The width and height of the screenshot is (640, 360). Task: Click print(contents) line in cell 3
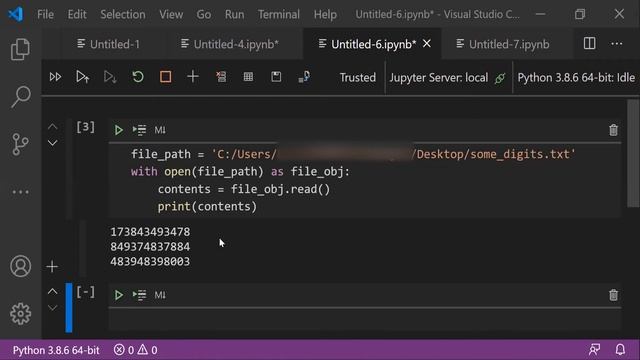(x=207, y=207)
